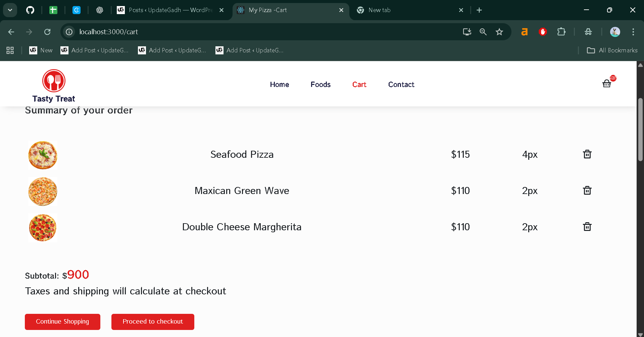Open the shopping basket icon in header
Screen dimensions: 644x337
coord(607,84)
